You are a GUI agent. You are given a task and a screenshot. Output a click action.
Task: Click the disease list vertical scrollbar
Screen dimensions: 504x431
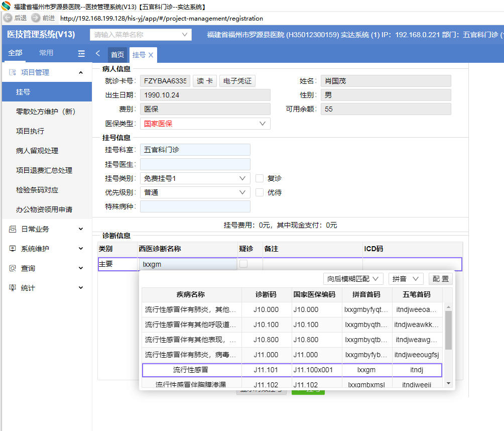(448, 330)
